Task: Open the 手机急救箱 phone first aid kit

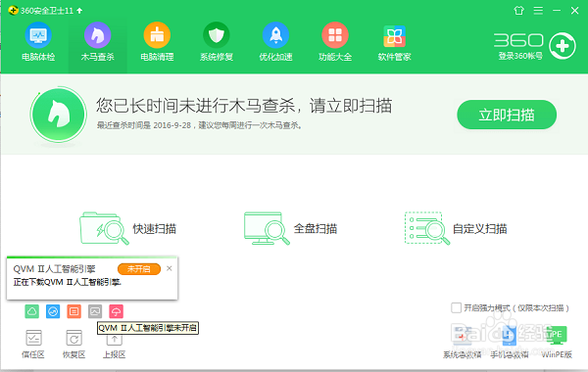Action: tap(510, 342)
